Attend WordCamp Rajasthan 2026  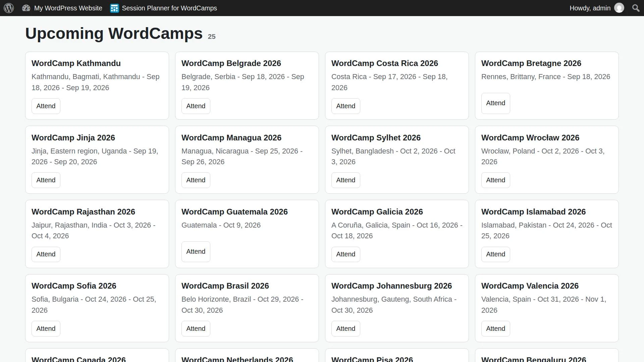tap(46, 254)
